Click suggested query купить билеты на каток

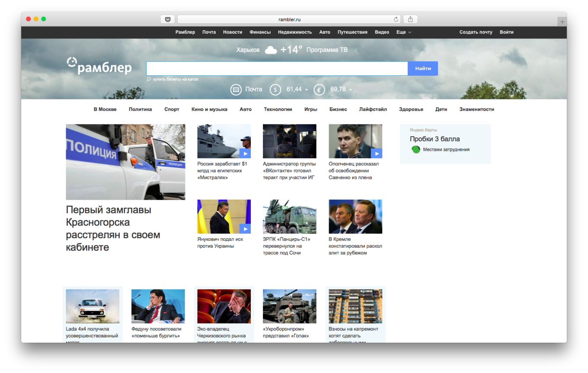pos(176,80)
